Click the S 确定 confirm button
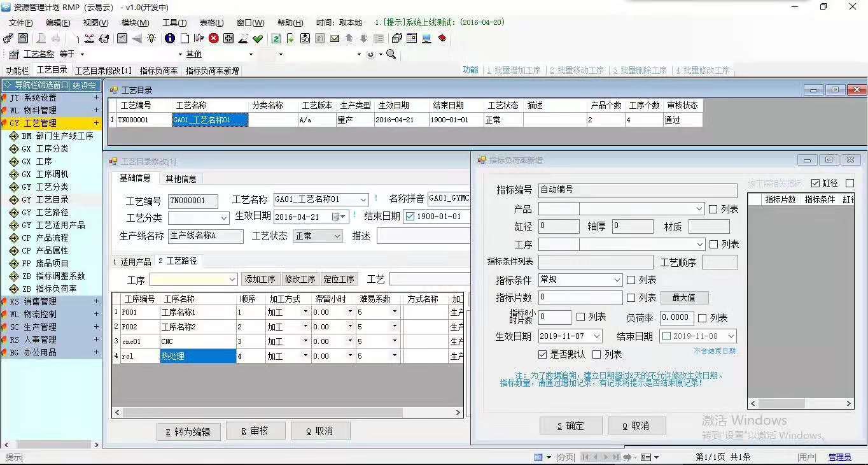868x465 pixels. (x=570, y=426)
